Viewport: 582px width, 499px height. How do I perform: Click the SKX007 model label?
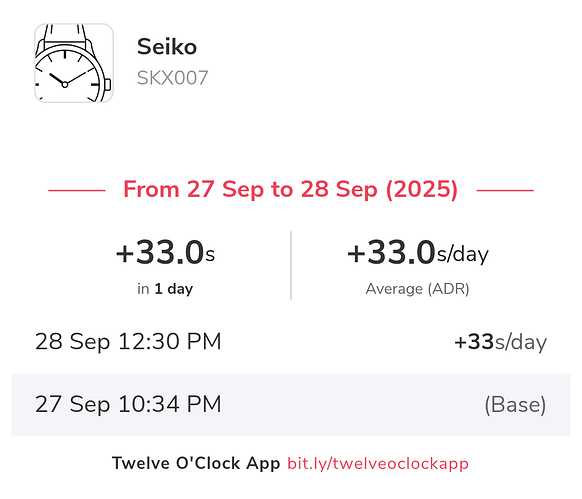(x=172, y=78)
